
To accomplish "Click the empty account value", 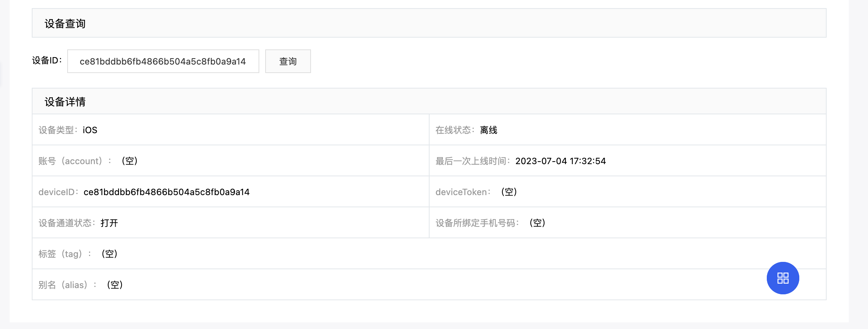I will pyautogui.click(x=130, y=161).
